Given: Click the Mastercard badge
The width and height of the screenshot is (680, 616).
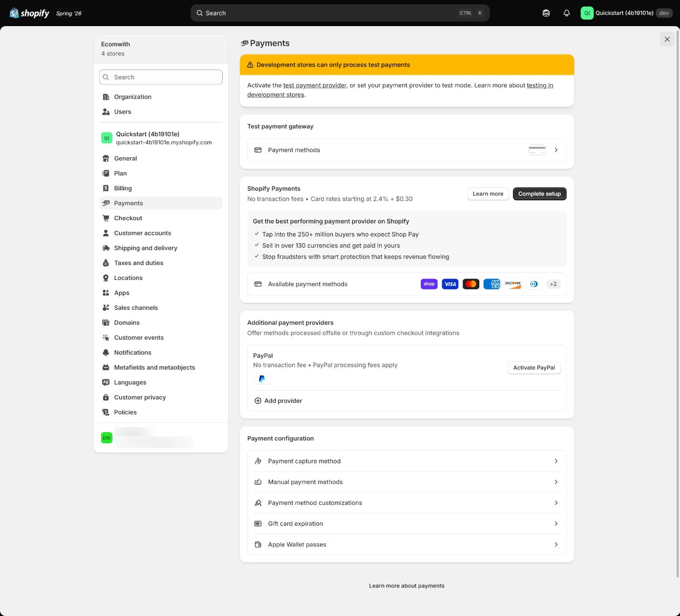Looking at the screenshot, I should click(471, 284).
